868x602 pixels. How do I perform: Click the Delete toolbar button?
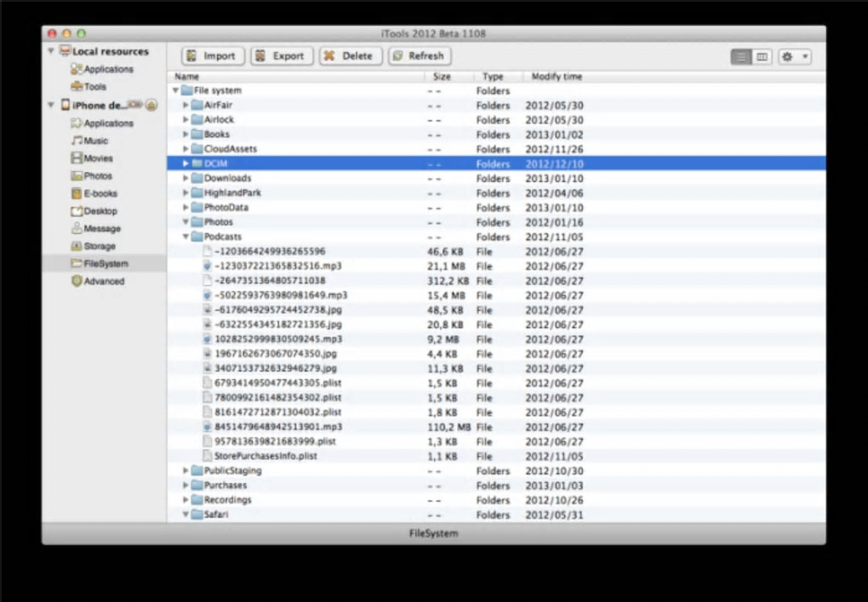pos(351,56)
